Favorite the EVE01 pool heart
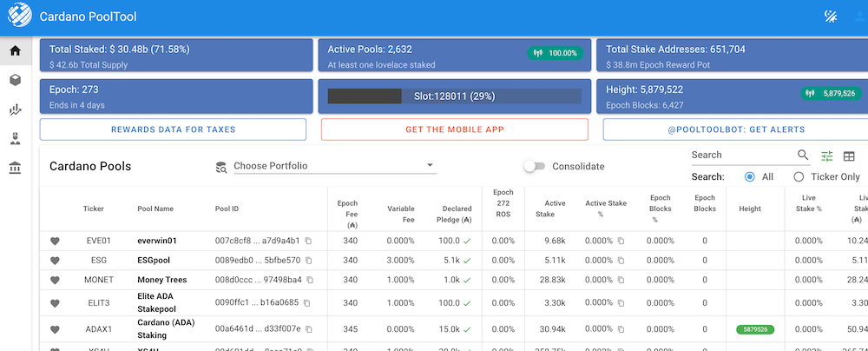This screenshot has height=351, width=868. 54,242
